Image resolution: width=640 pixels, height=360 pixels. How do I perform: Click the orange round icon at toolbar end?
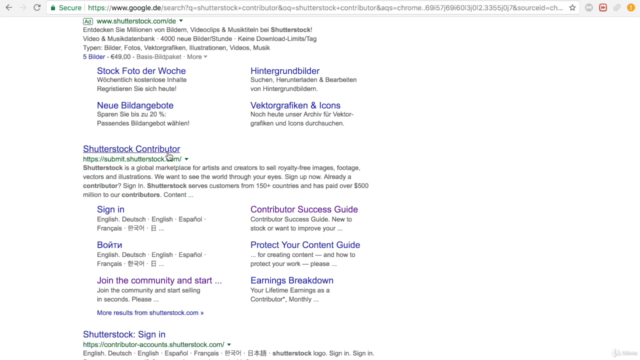pos(631,7)
